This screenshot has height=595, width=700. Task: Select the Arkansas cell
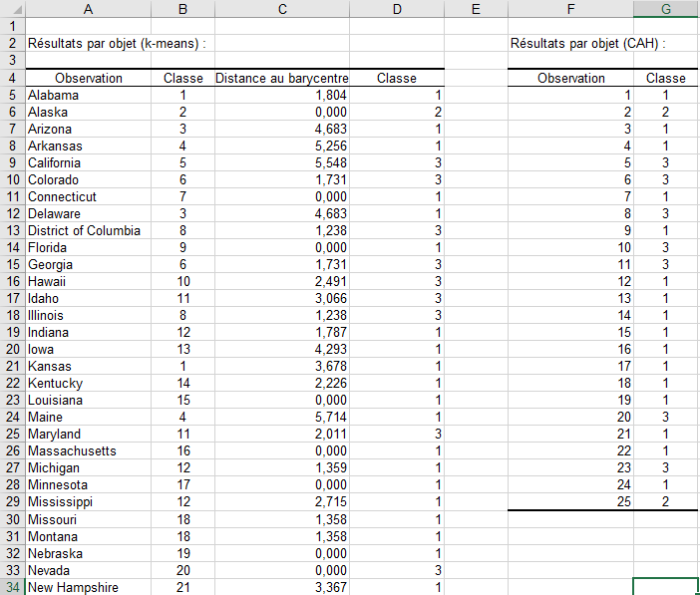click(x=89, y=146)
